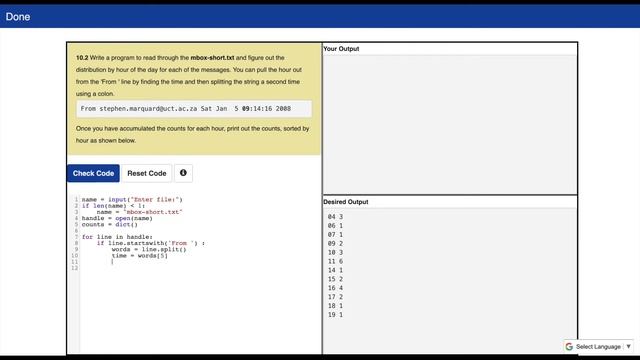Viewport: 640px width, 360px height.
Task: Click the Your Output panel area
Action: (x=450, y=124)
